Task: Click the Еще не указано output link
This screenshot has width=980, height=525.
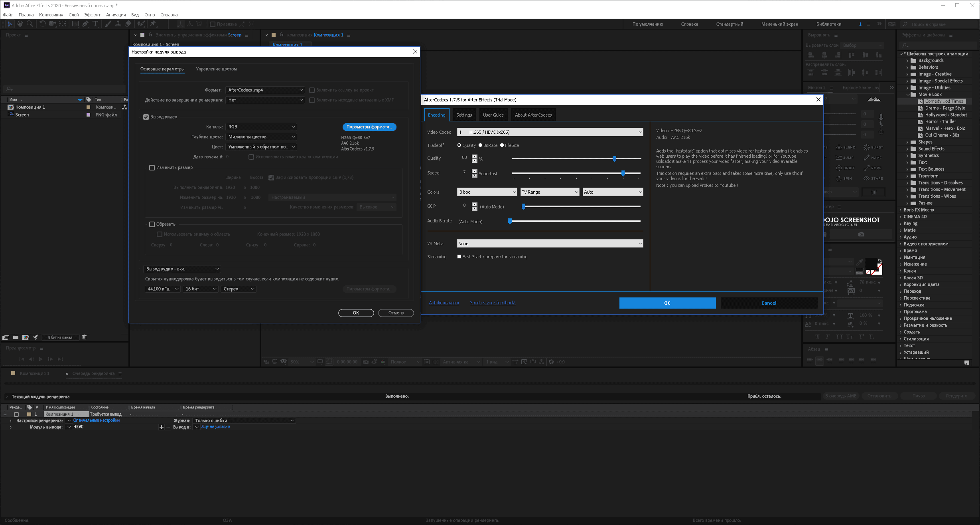Action: tap(215, 427)
